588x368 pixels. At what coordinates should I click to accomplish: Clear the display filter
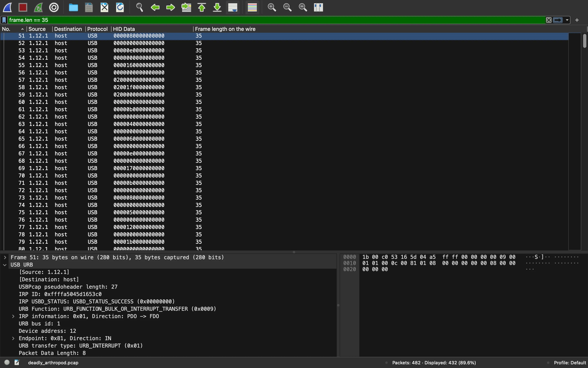[549, 20]
